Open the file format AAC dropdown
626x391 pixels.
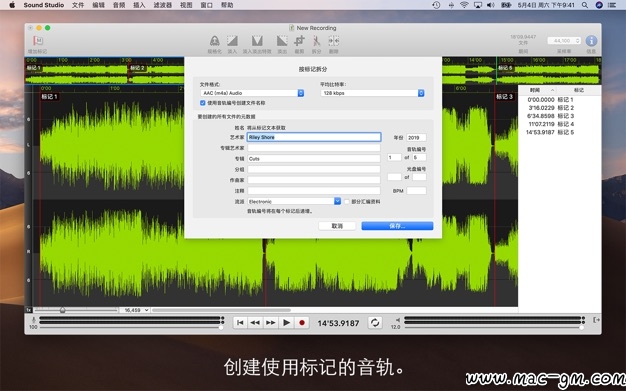(252, 93)
